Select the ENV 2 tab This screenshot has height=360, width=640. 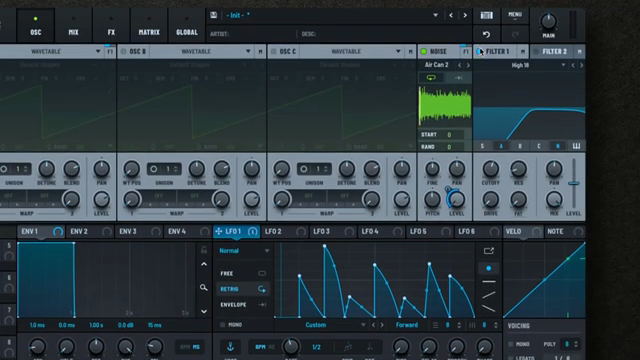click(90, 231)
